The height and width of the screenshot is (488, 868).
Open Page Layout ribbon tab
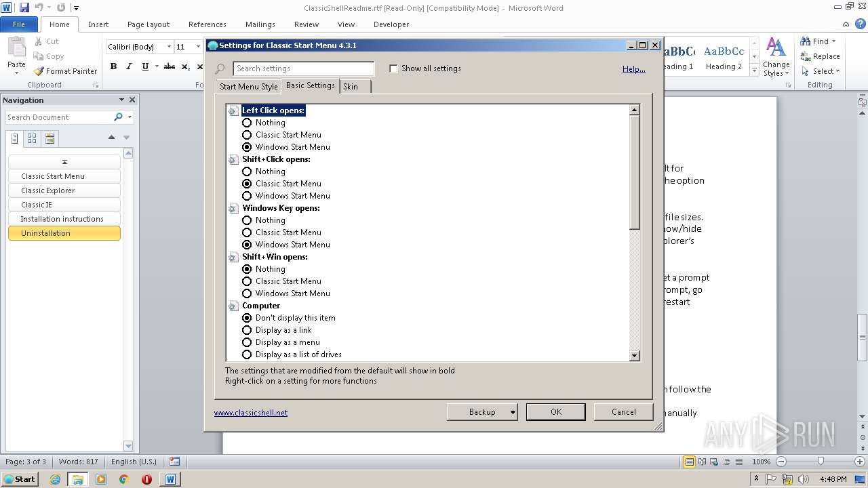coord(149,24)
